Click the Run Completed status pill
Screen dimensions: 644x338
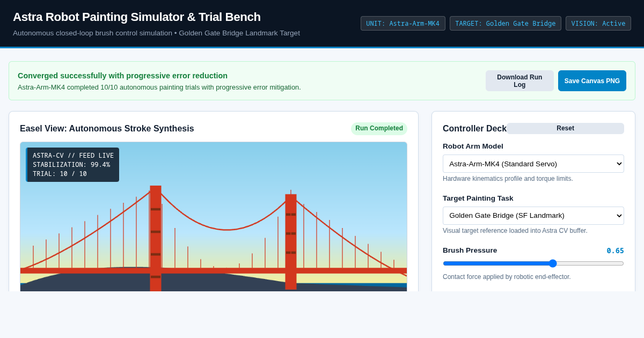tap(379, 128)
